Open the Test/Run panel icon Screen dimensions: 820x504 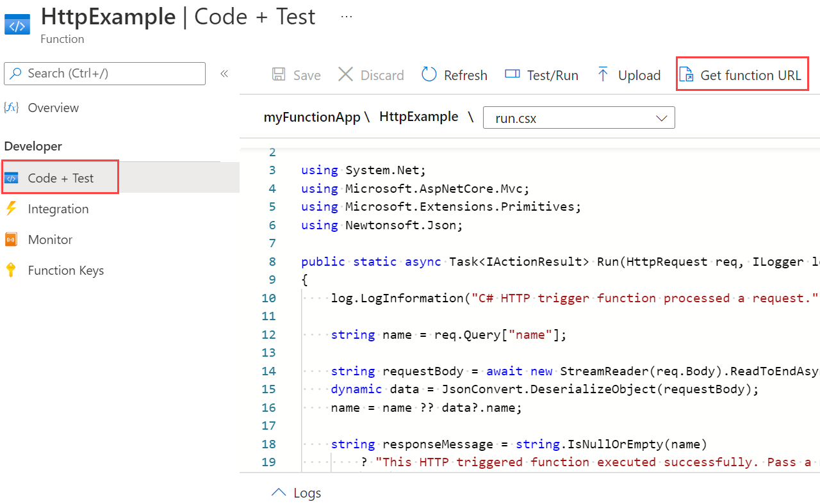pos(512,74)
